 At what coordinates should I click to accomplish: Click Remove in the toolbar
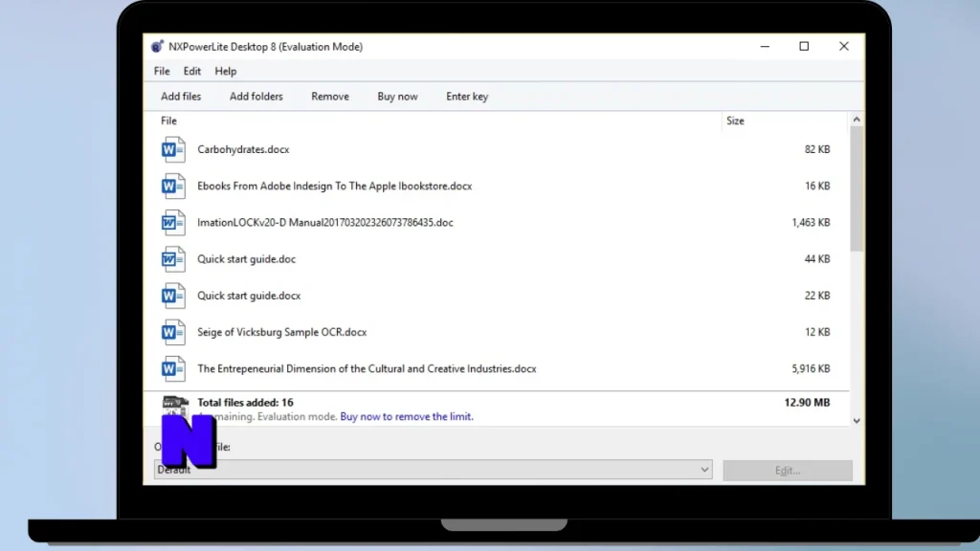(330, 97)
